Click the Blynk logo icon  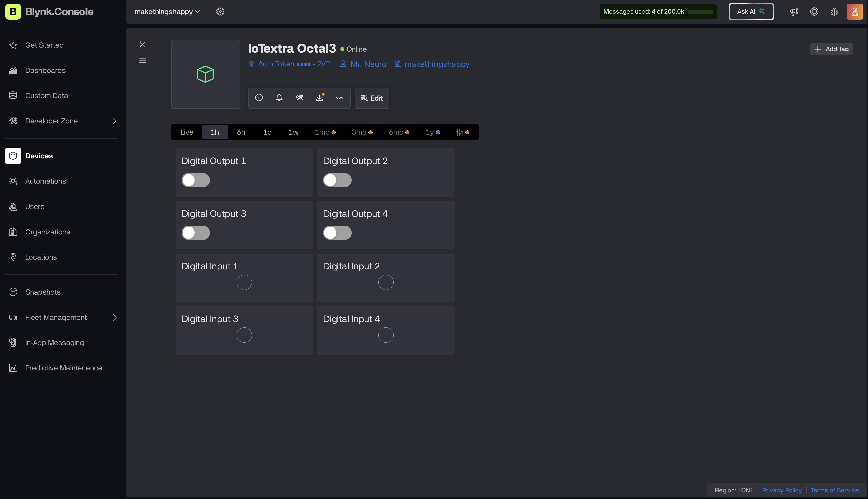click(13, 12)
